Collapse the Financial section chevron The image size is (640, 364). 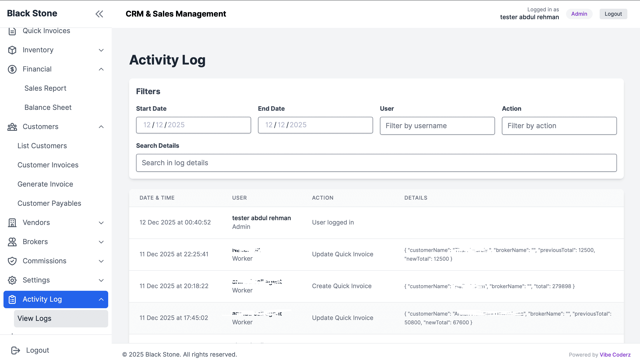101,69
